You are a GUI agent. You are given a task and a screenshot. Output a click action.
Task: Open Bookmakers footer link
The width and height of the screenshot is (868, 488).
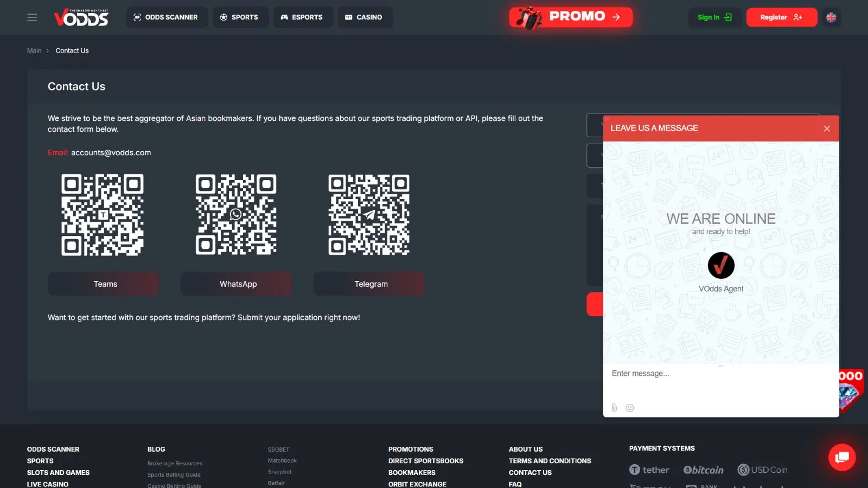pos(412,473)
